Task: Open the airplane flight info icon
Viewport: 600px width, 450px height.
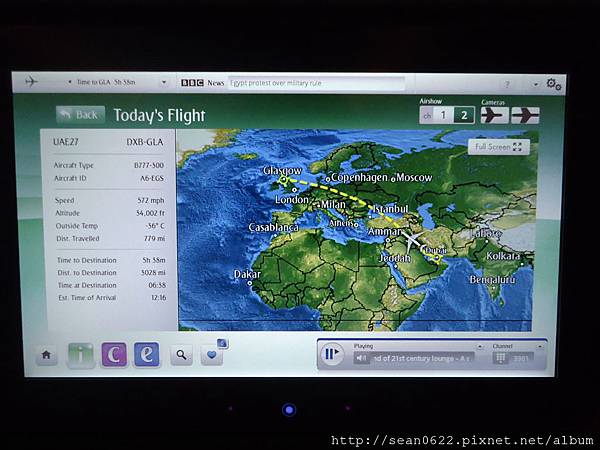Action: (x=31, y=81)
